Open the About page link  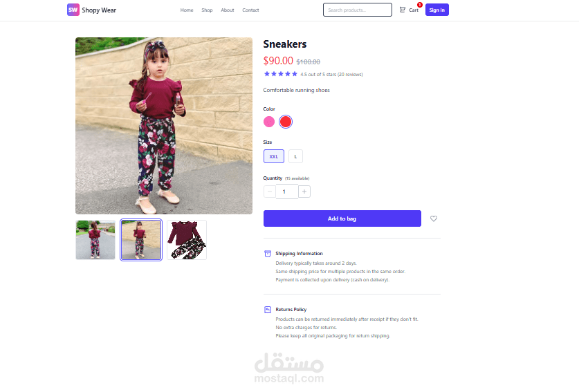pyautogui.click(x=228, y=10)
